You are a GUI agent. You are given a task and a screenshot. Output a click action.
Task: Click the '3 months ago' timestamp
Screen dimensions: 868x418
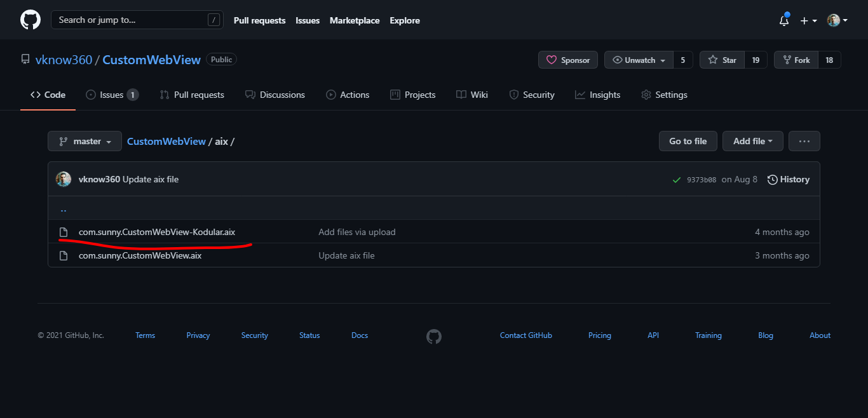(782, 255)
